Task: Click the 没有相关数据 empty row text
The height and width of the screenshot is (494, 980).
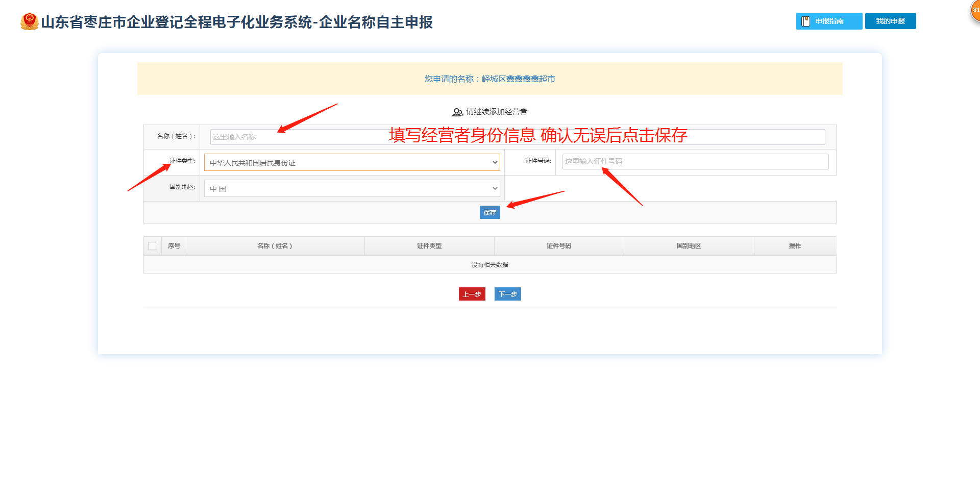Action: 489,264
